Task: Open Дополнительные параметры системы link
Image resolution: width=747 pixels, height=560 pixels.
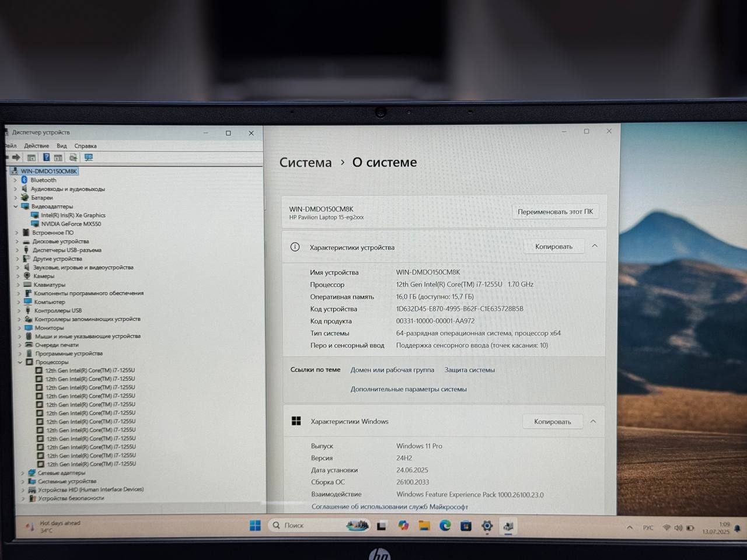Action: [x=409, y=389]
